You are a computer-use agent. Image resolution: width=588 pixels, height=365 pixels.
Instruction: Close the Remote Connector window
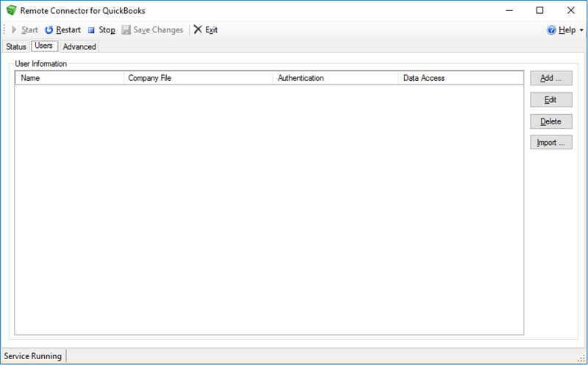pos(571,10)
